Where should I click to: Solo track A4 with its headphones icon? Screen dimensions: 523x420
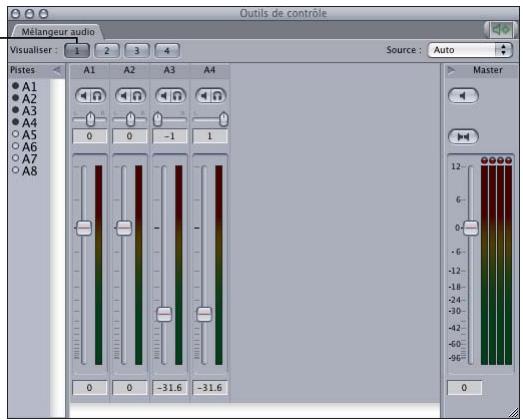[x=217, y=96]
